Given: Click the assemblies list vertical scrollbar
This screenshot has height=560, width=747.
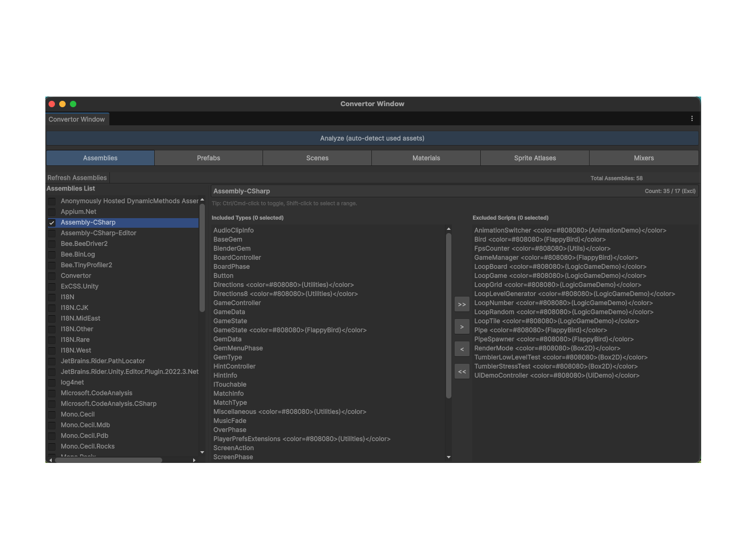Looking at the screenshot, I should (x=202, y=258).
